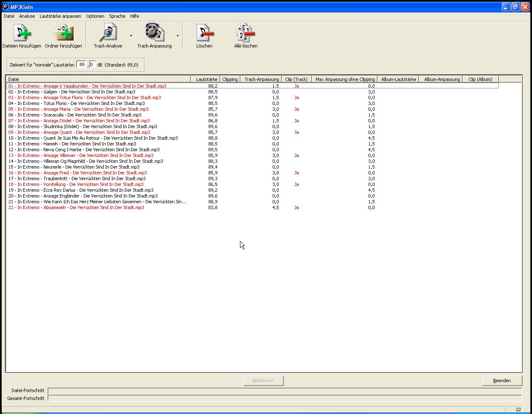
Task: Click the Dateien hinzufügen toolbar icon
Action: point(22,33)
